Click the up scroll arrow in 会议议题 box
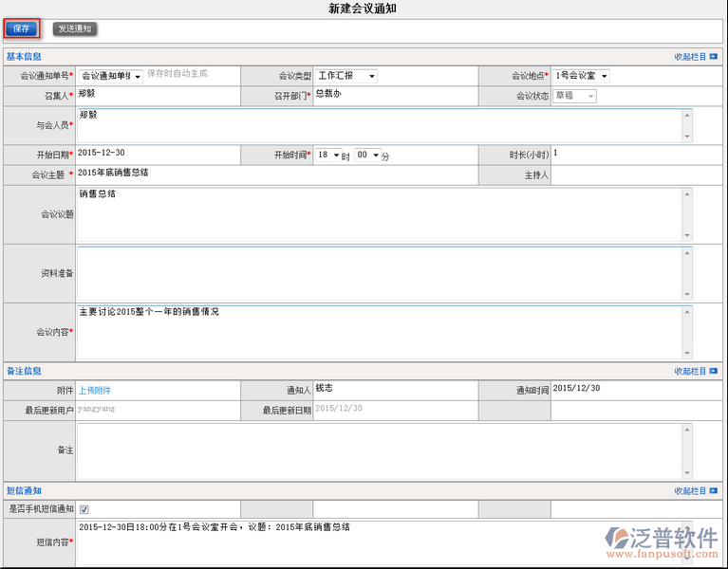This screenshot has width=728, height=569. pos(687,194)
